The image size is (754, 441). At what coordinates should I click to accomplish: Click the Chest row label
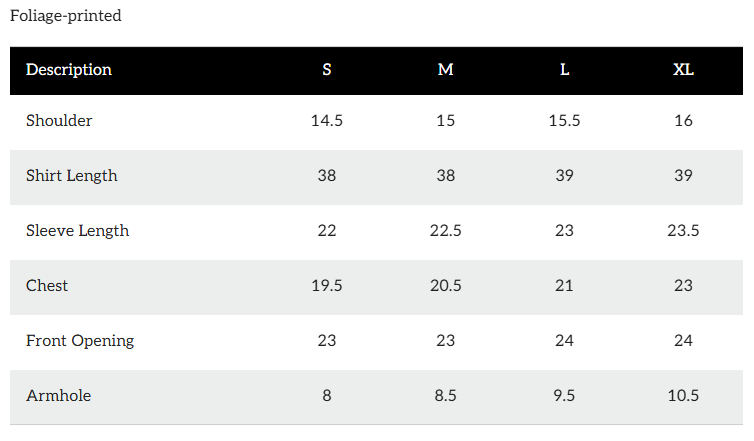[x=47, y=286]
